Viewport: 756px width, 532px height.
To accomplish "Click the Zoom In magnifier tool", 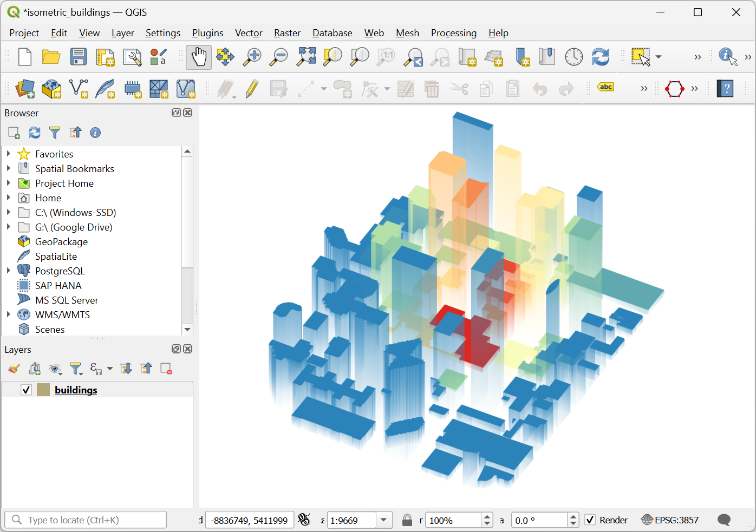I will [x=252, y=57].
